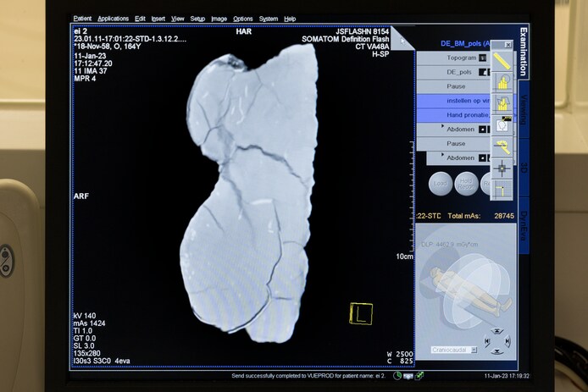
Task: Select the 'instellen op vin' entry
Action: 454,101
